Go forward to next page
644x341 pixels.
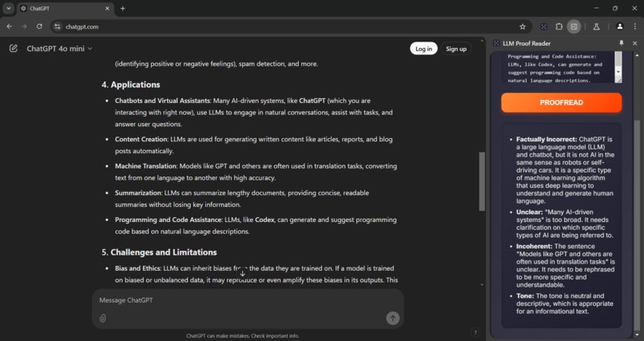[24, 26]
